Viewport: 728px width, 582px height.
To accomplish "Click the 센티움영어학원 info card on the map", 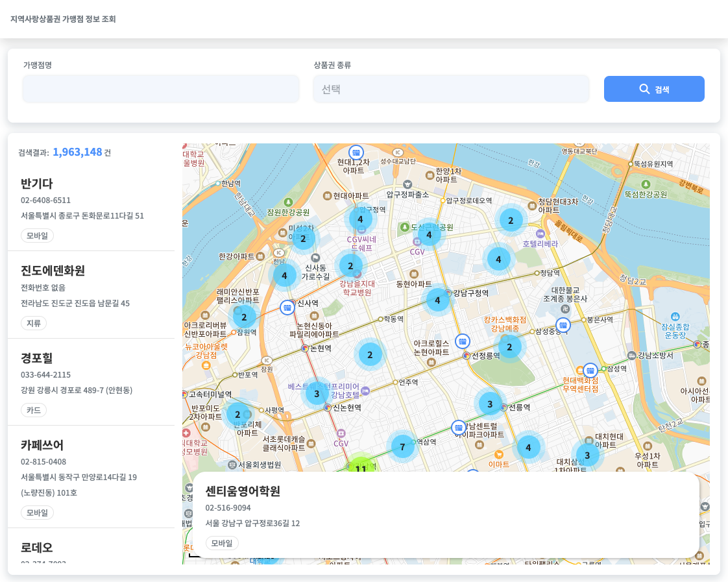I will pyautogui.click(x=446, y=515).
